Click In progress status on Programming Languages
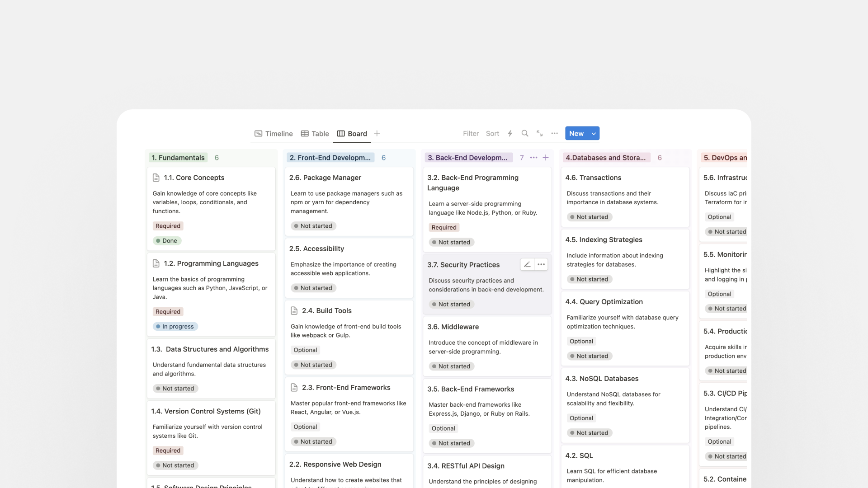Screen dimensions: 868x488 click(x=175, y=327)
